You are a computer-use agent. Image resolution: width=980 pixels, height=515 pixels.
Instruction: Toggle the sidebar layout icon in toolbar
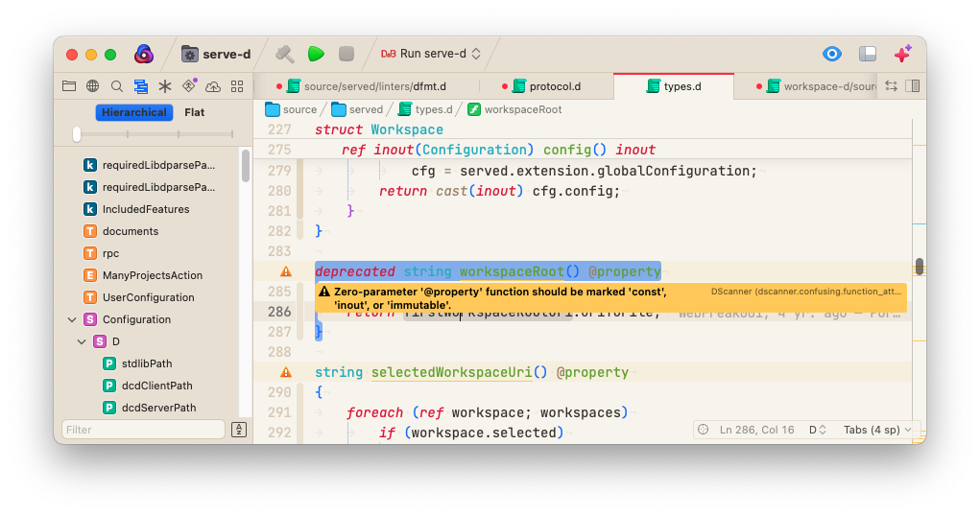click(x=868, y=55)
